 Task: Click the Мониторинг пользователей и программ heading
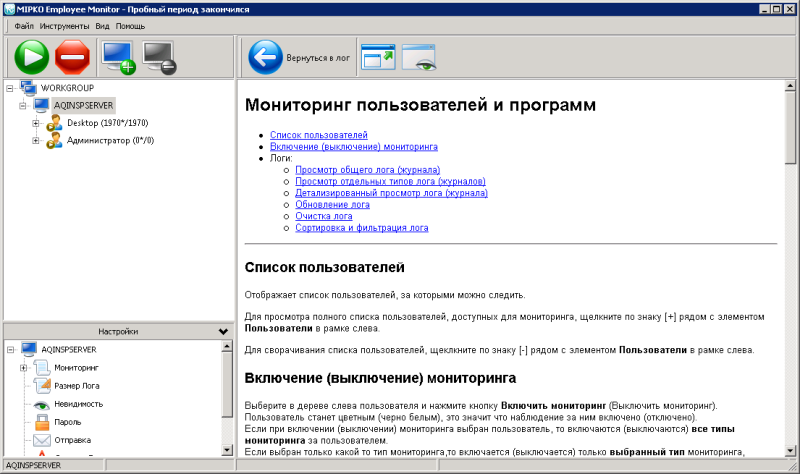click(x=420, y=105)
